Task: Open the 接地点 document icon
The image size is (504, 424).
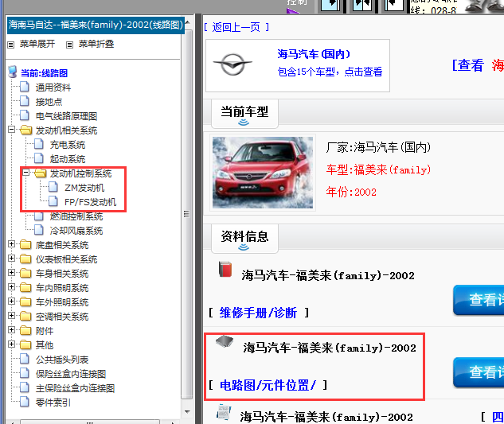Action: pyautogui.click(x=25, y=101)
